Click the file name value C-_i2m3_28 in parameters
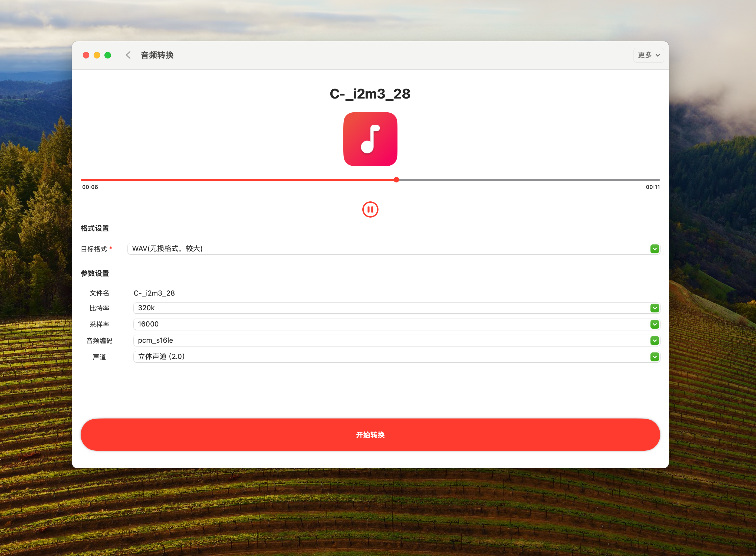 (154, 293)
